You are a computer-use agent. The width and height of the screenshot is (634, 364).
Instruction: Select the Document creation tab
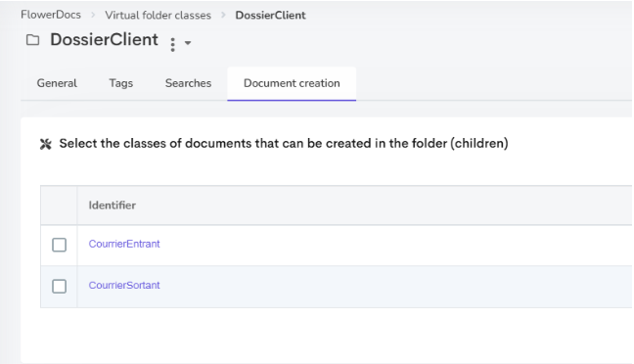(292, 83)
